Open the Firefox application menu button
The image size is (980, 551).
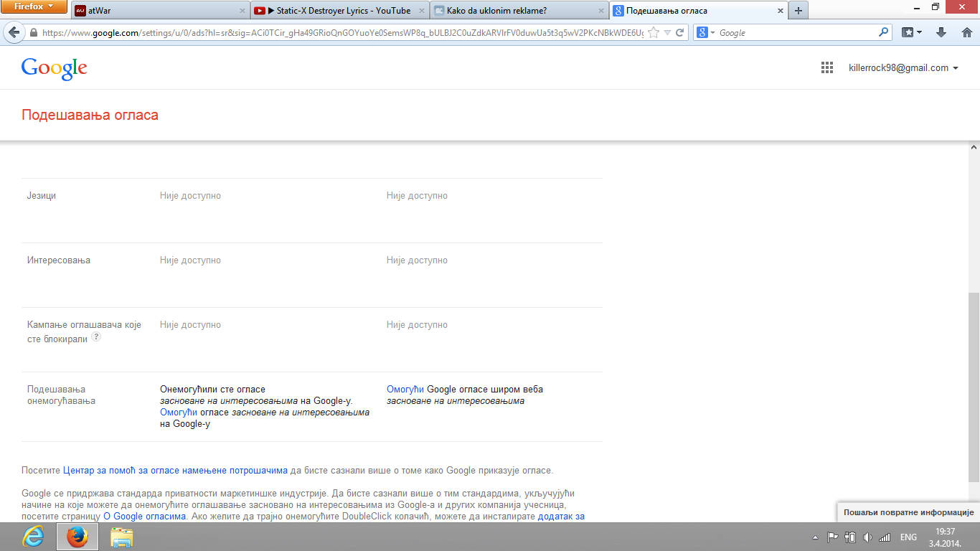click(34, 7)
